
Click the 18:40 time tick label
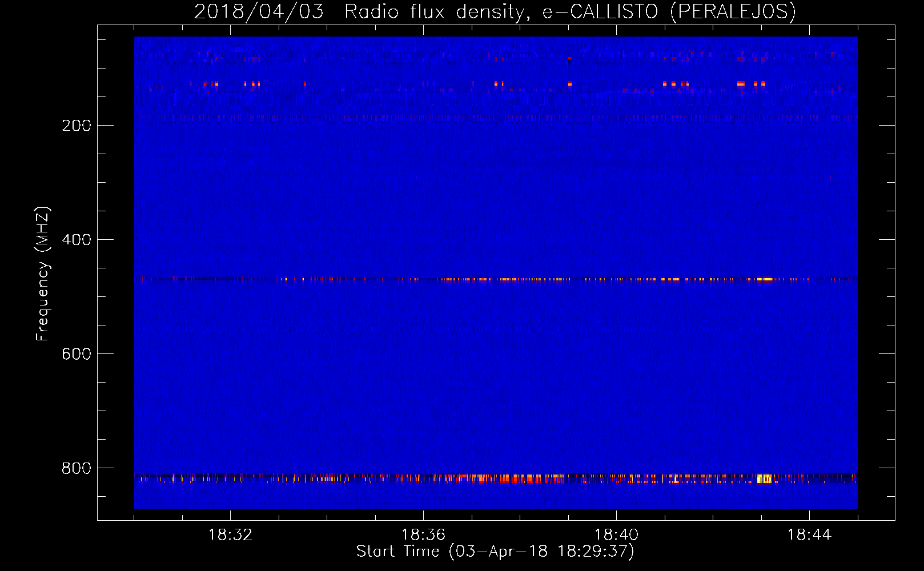pos(616,535)
